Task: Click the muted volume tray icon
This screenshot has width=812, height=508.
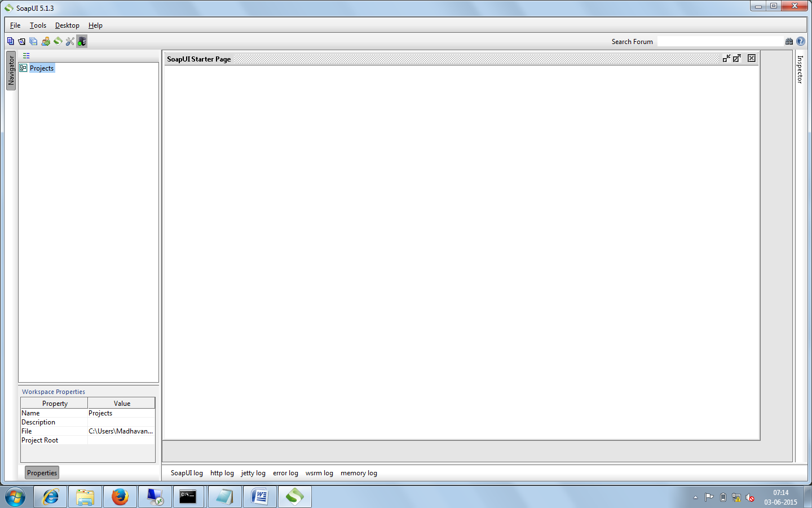Action: click(750, 497)
